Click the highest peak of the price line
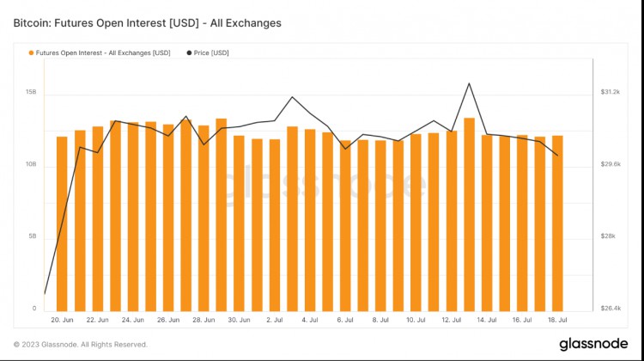The height and width of the screenshot is (361, 644). [x=469, y=83]
